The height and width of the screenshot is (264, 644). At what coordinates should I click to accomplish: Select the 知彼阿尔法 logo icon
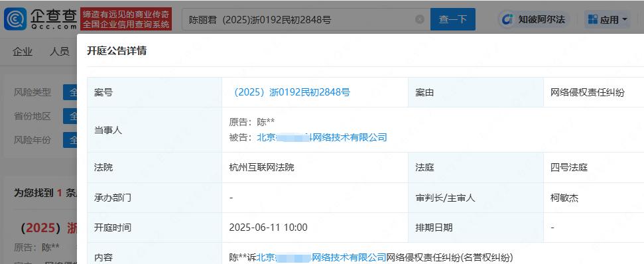coord(508,19)
